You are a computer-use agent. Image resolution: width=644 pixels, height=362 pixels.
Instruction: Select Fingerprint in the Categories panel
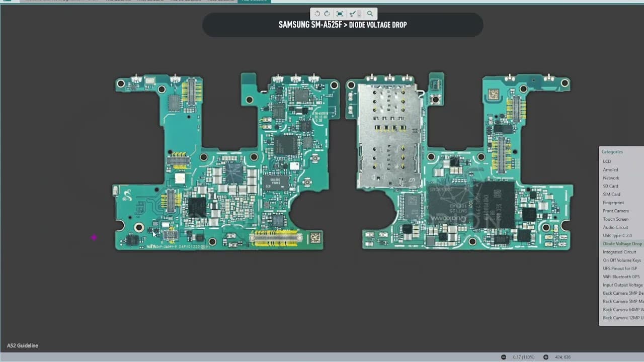point(613,203)
